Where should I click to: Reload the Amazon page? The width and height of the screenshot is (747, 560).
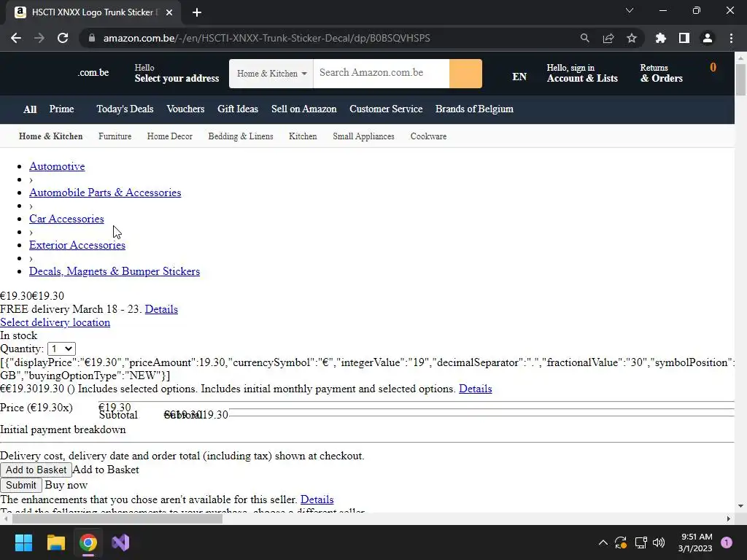[x=63, y=38]
